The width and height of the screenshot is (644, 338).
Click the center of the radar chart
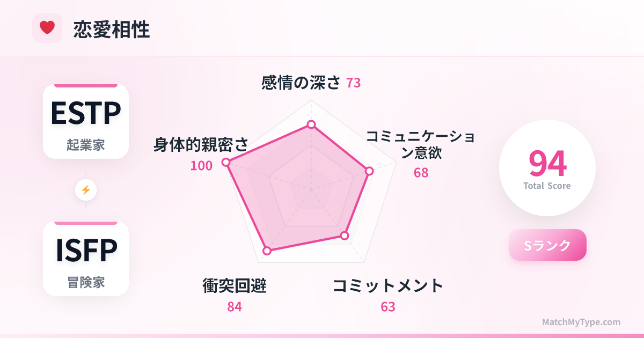(x=311, y=189)
